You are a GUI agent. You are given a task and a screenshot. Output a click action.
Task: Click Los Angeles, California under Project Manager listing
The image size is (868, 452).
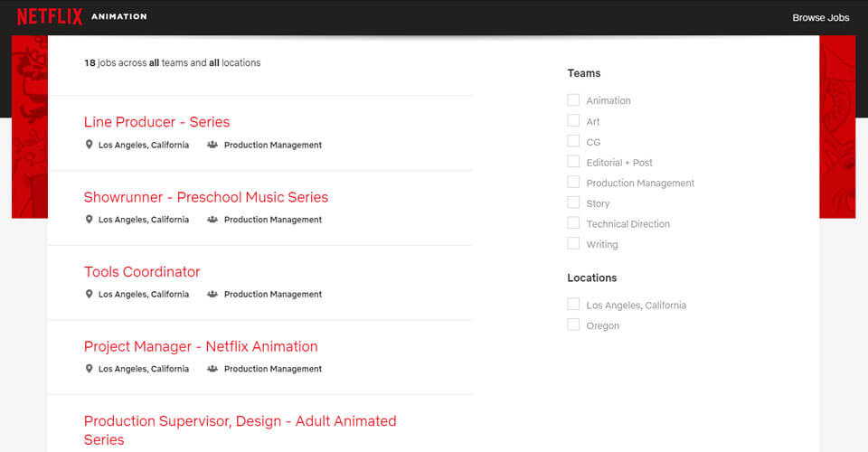144,369
